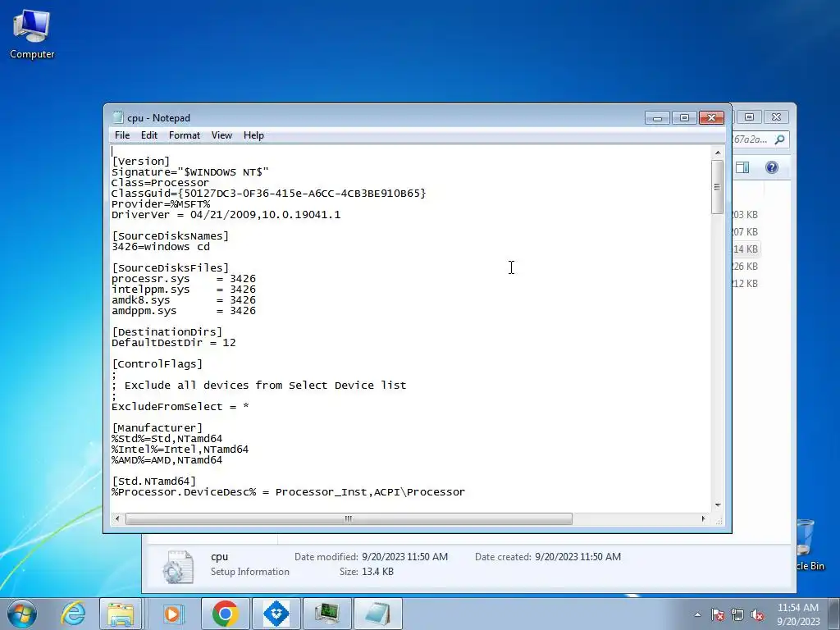
Task: Launch Internet Explorer from the taskbar
Action: 73,614
